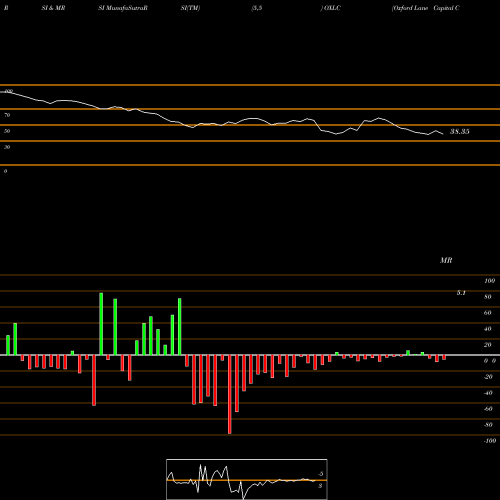This screenshot has width=500, height=500.
Task: Click the 'SI & MR' header text
Action: pos(53,8)
